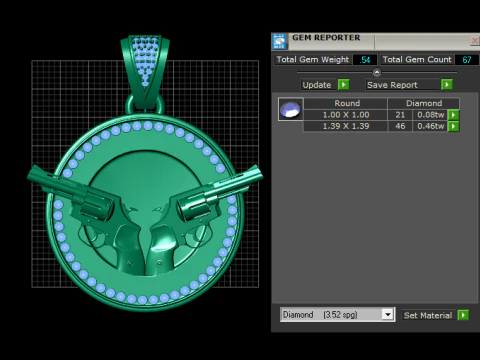Click the Gem Reporter panel logo icon
The height and width of the screenshot is (360, 480).
tap(279, 41)
